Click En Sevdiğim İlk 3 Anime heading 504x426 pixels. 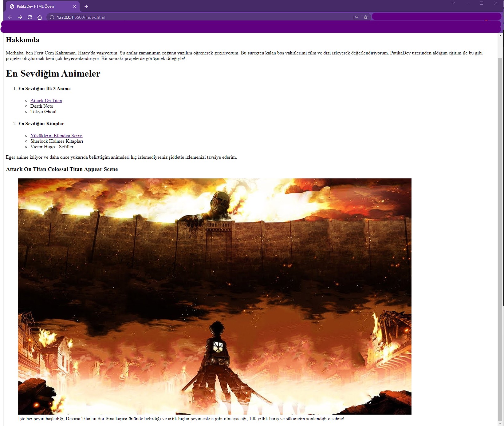pos(44,89)
